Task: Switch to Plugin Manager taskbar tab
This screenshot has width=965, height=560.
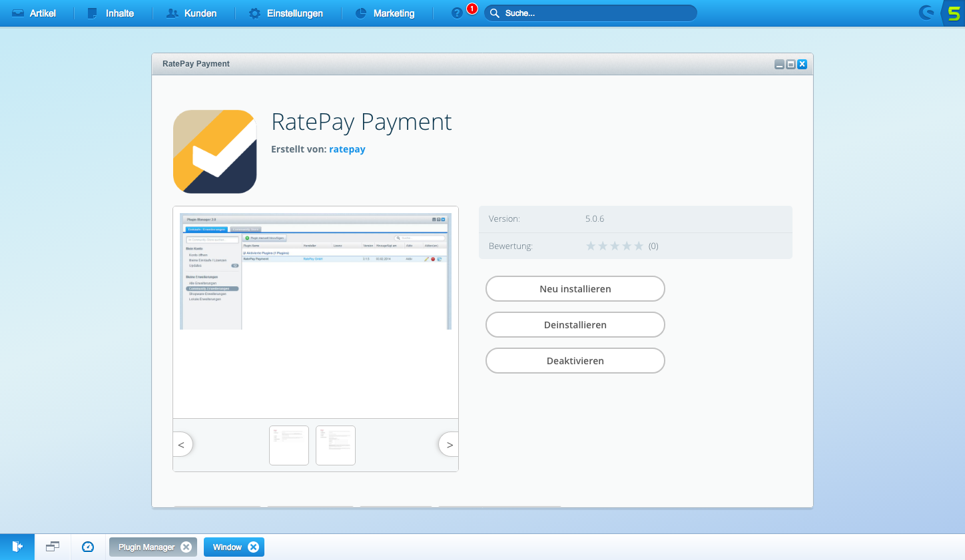Action: [146, 547]
